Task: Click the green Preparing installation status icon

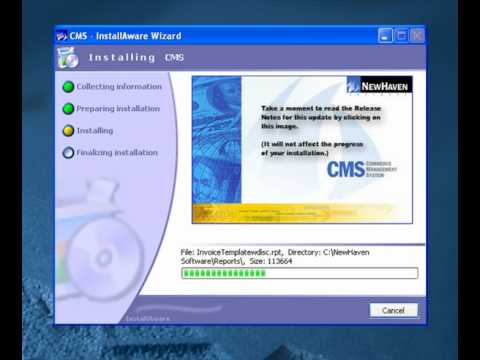Action: (x=68, y=109)
